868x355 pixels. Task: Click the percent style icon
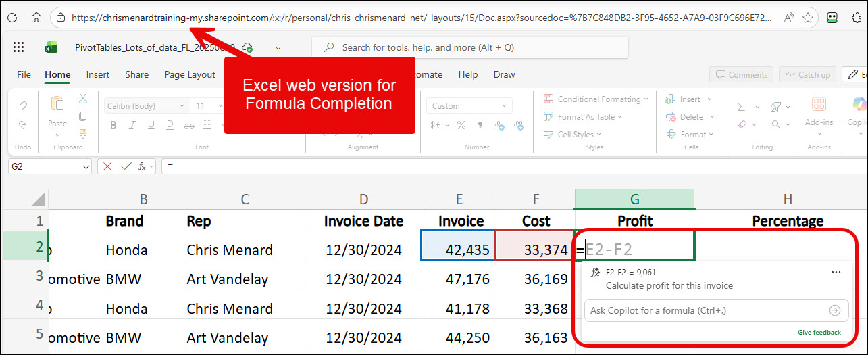point(461,125)
